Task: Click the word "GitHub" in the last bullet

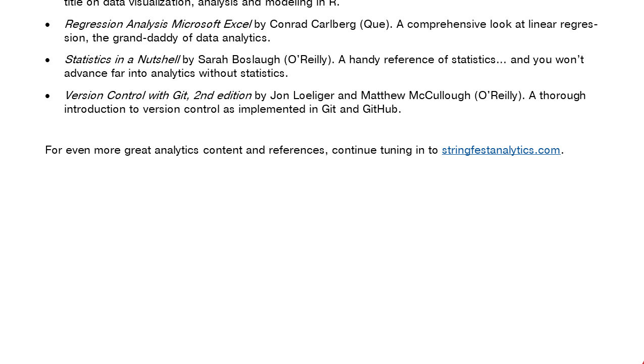Action: pos(380,109)
